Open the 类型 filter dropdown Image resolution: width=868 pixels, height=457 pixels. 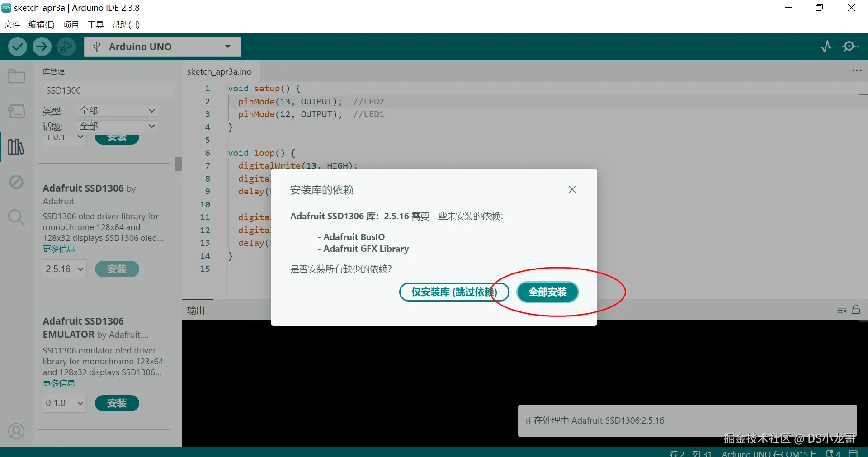(118, 111)
